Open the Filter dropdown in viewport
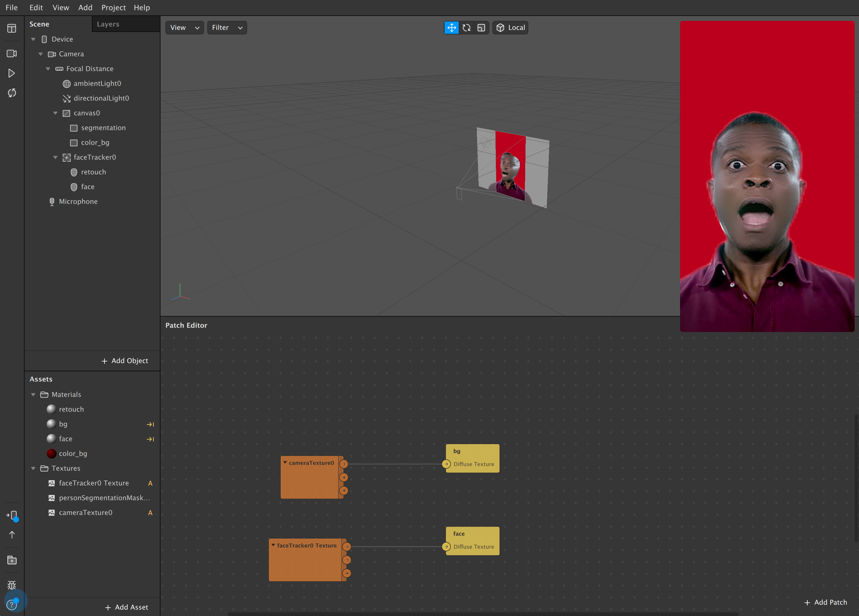This screenshot has width=859, height=616. point(227,28)
